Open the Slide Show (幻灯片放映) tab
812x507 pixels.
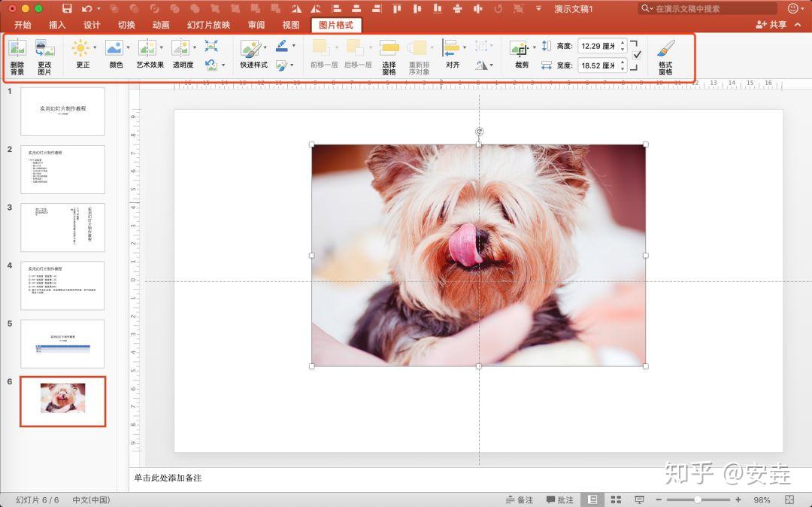coord(209,25)
